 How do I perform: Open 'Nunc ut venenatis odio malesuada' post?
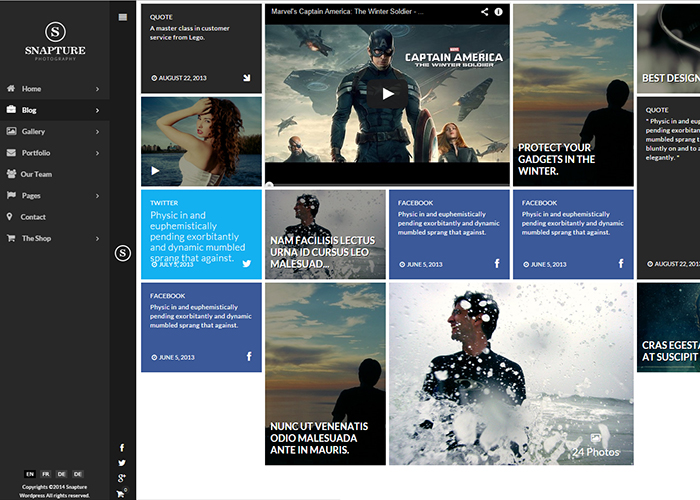[325, 374]
